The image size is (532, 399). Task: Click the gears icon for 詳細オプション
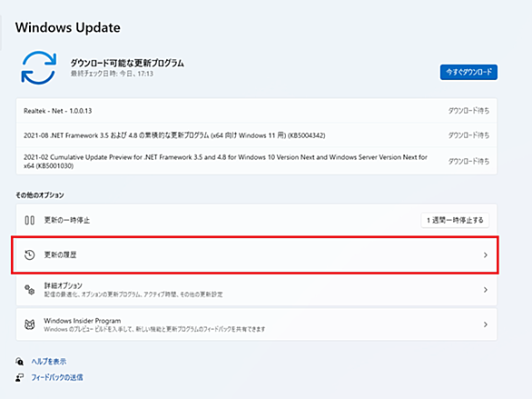[x=30, y=290]
